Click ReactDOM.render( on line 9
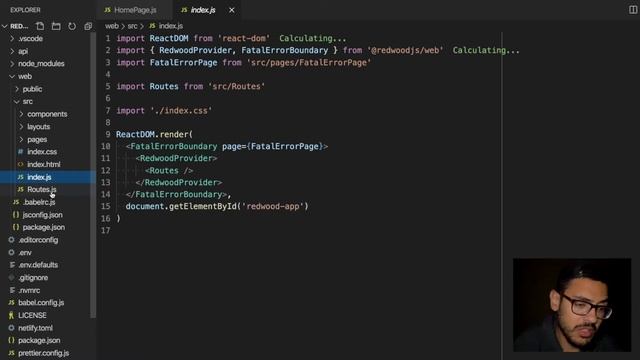Screen dimensions: 640x360 pyautogui.click(x=154, y=134)
